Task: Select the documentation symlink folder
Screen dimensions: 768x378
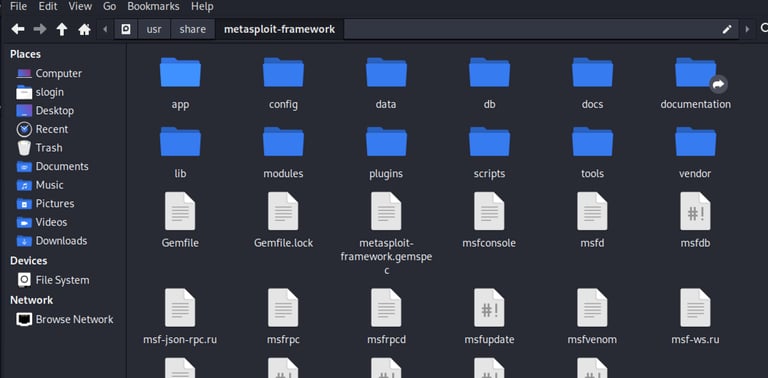Action: coord(696,73)
